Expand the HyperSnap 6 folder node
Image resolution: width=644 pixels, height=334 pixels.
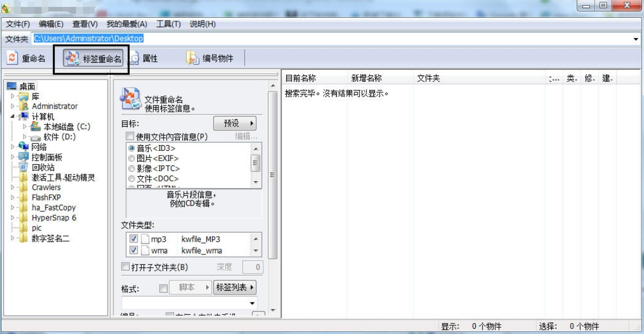click(x=12, y=218)
